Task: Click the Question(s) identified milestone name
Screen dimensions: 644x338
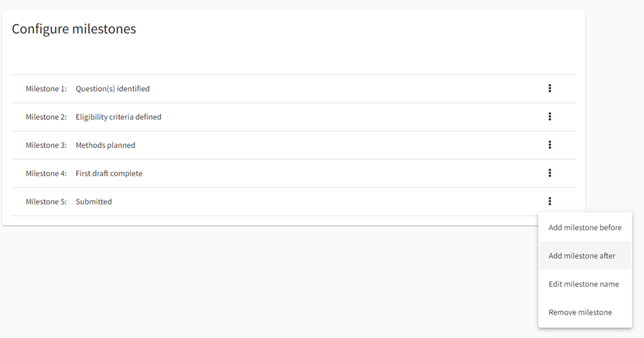Action: 112,88
